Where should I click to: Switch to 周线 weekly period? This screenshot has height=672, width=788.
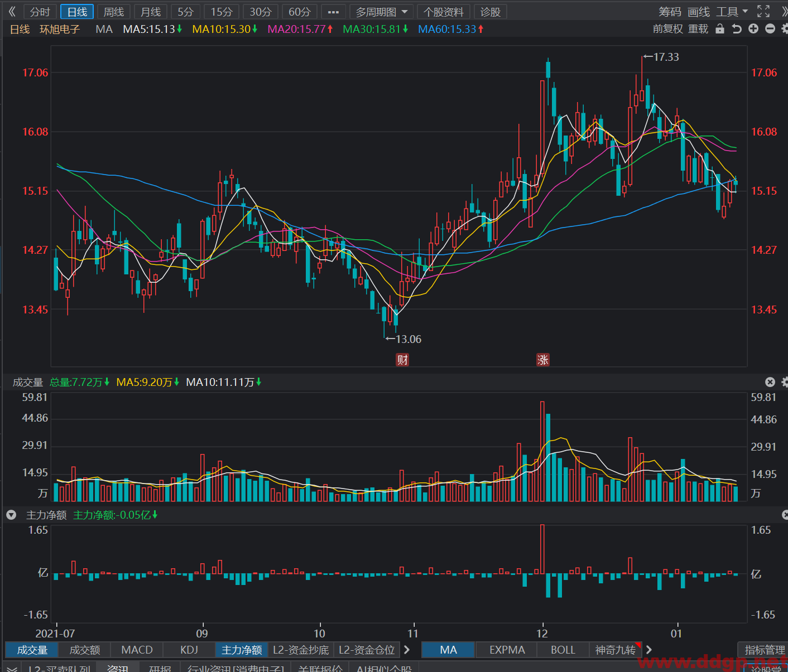(x=114, y=12)
